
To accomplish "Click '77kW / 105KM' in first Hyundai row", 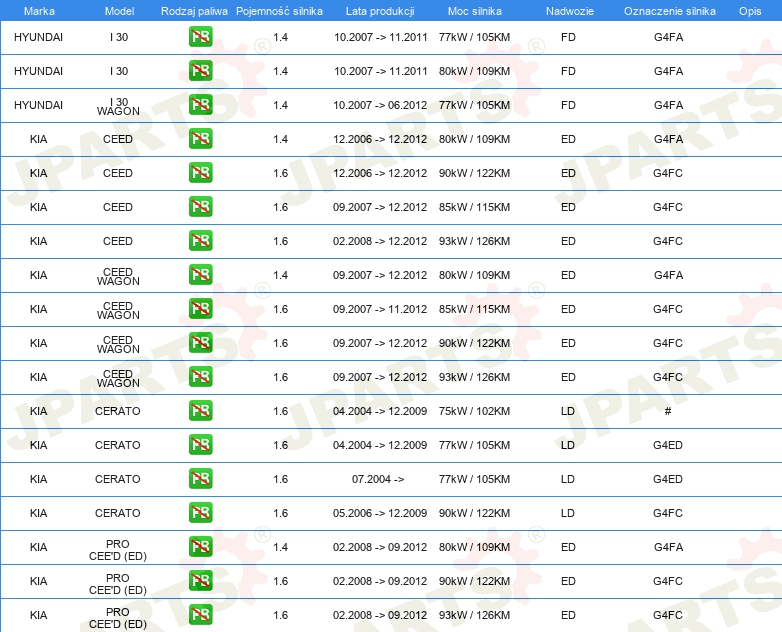I will tap(474, 37).
